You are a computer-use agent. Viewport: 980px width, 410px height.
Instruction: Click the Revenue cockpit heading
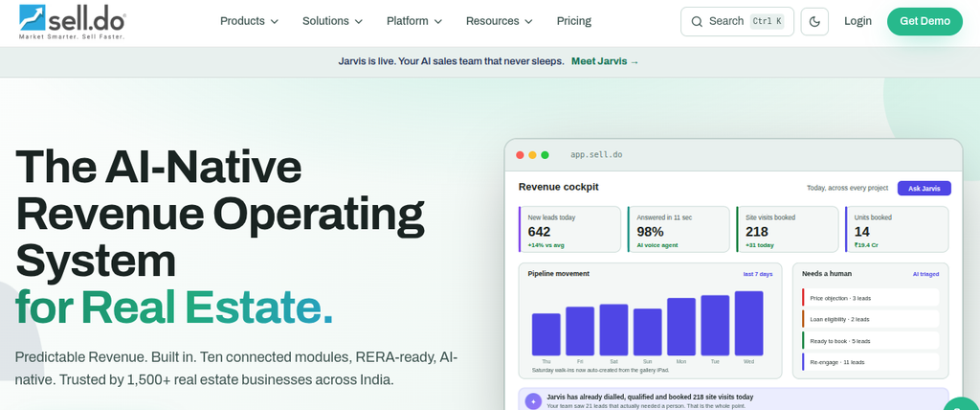tap(559, 187)
